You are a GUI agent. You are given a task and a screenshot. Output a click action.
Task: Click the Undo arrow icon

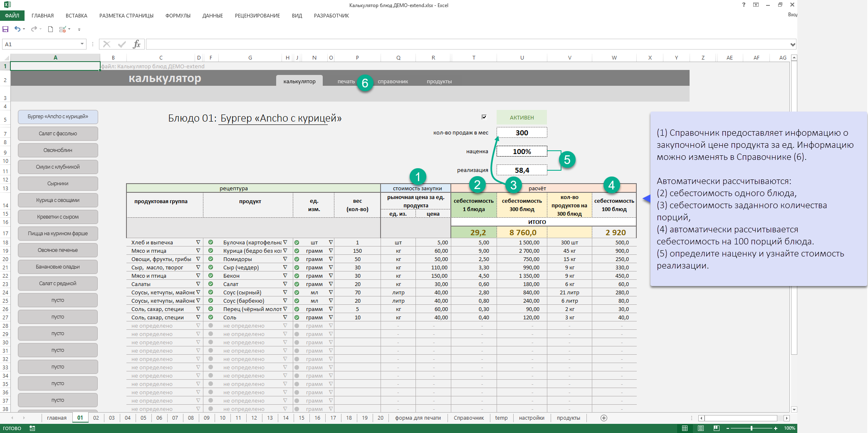[17, 29]
